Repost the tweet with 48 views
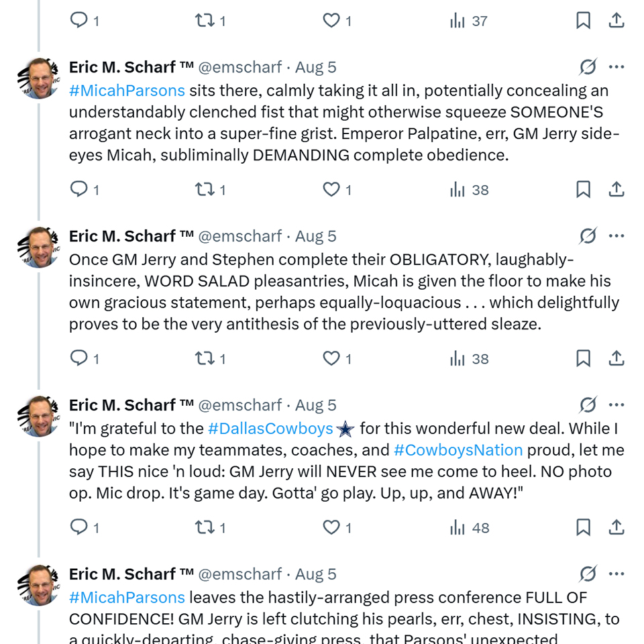 click(204, 527)
